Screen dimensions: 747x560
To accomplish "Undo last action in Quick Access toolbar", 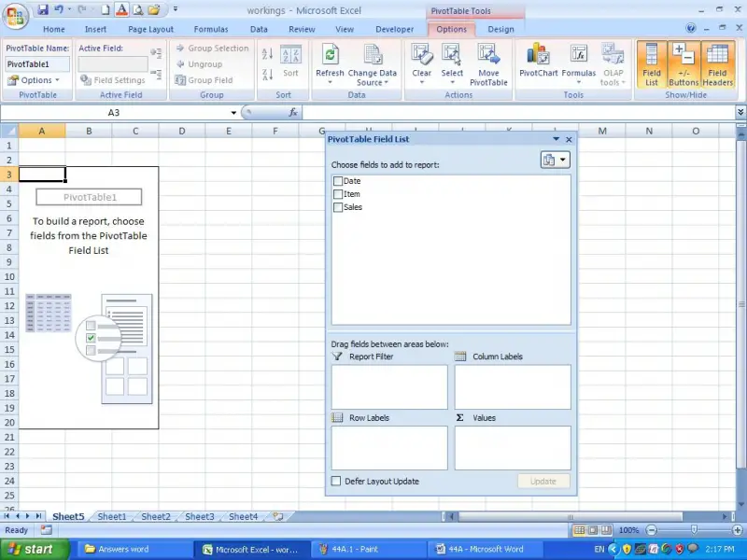I will tap(59, 9).
